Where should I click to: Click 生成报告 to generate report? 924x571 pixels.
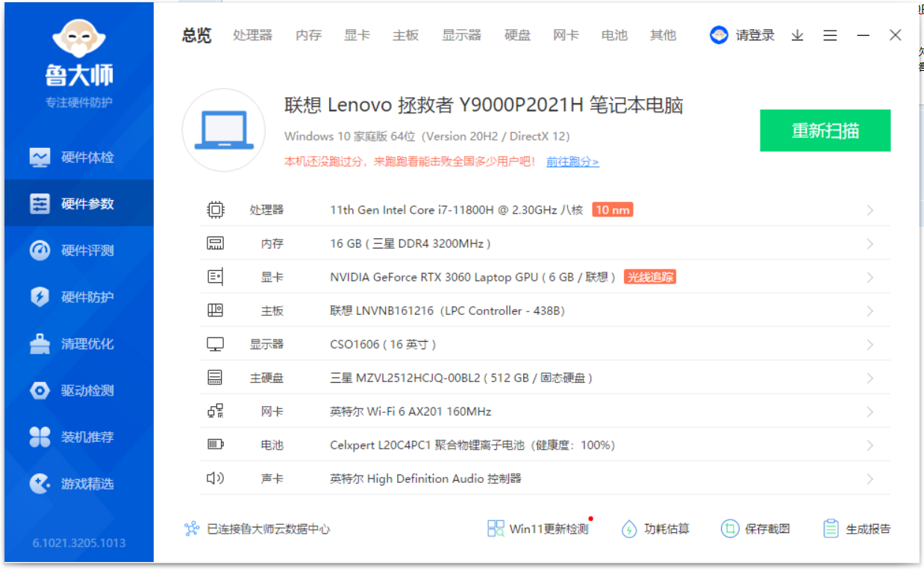[x=856, y=529]
